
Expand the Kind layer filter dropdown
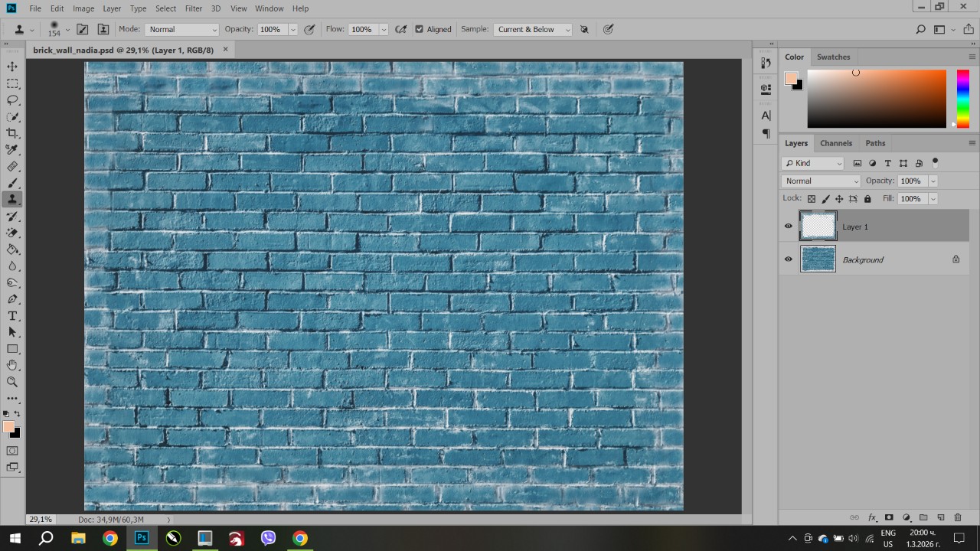click(812, 163)
